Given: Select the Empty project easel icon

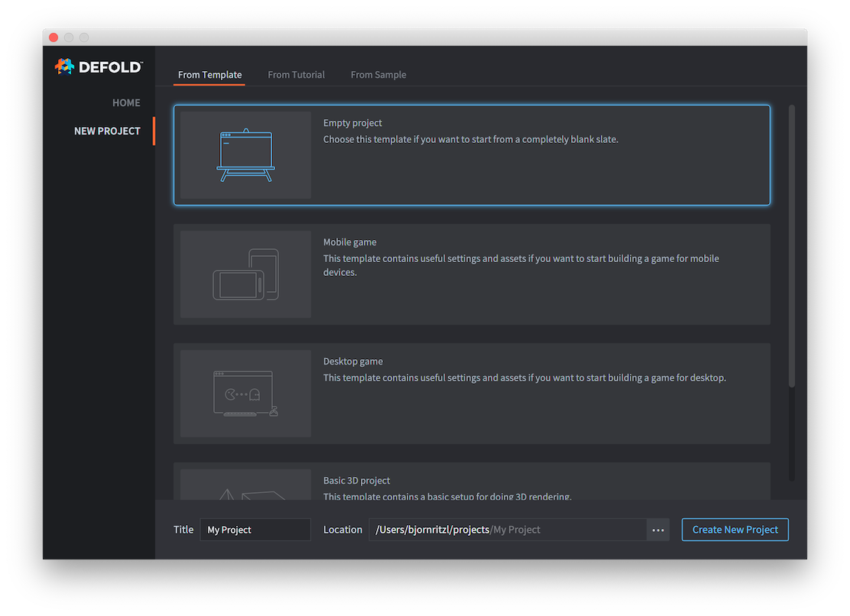Looking at the screenshot, I should (x=245, y=156).
